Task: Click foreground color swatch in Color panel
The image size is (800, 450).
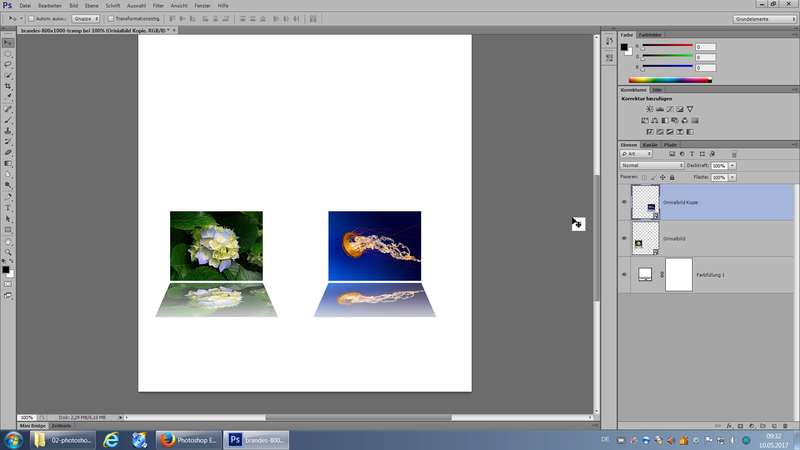Action: tap(624, 47)
